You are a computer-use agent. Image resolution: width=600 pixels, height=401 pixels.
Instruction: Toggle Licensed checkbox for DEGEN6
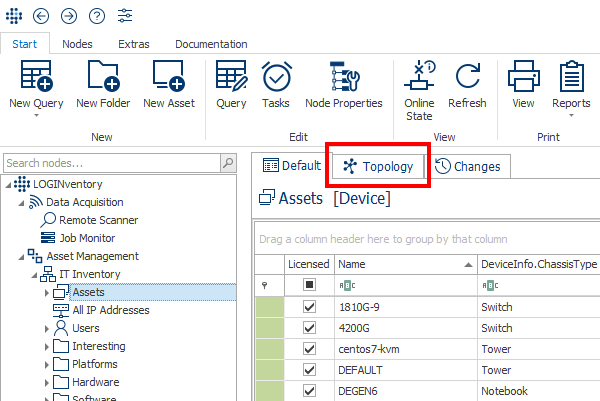coord(309,391)
